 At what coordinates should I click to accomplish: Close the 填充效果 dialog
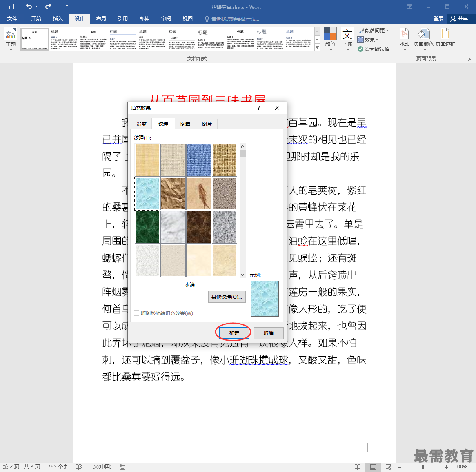pos(277,108)
